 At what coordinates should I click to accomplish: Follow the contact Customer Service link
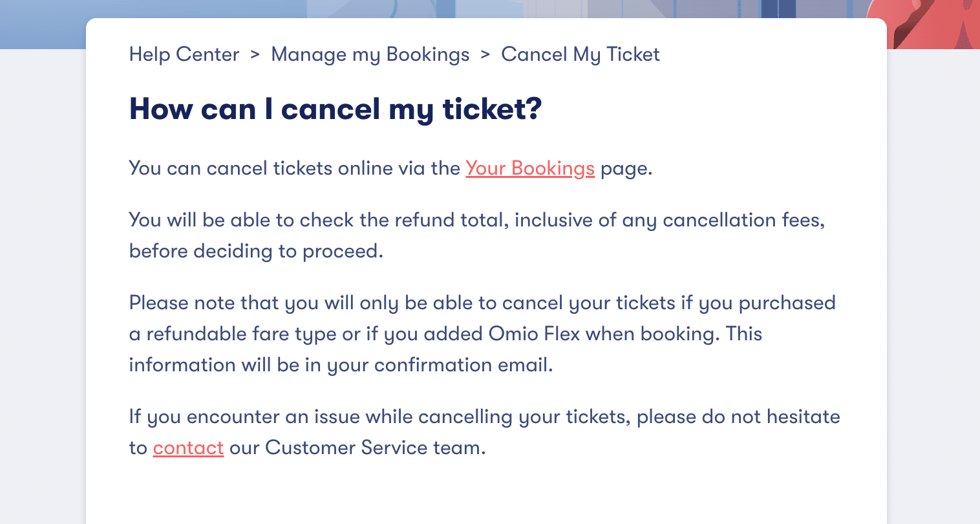coord(188,448)
